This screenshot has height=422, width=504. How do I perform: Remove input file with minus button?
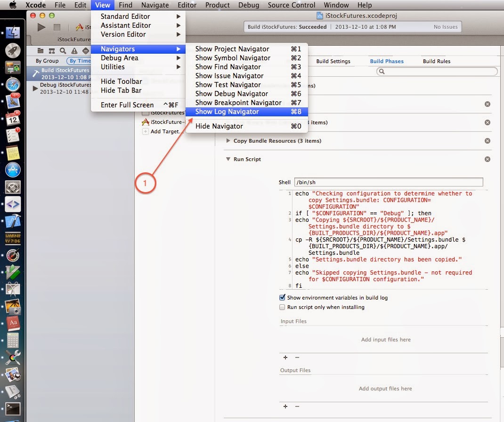coord(297,357)
